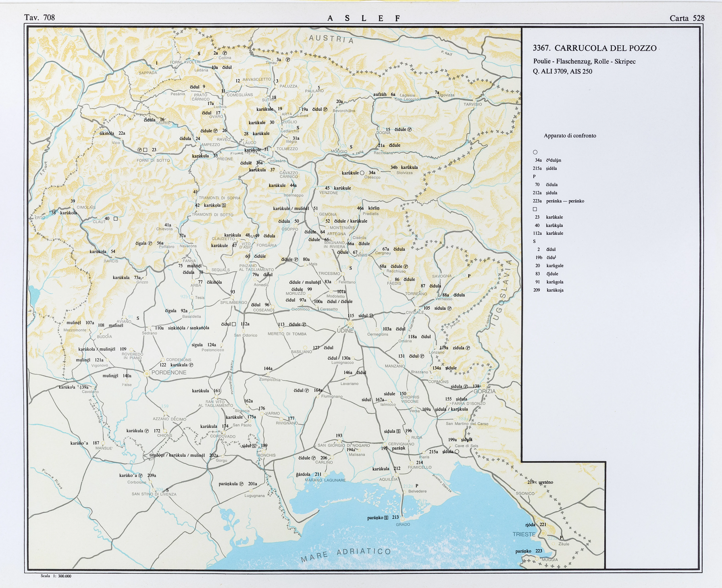The image size is (722, 588).
Task: Click the square marker next to čidul 112a
Action: pos(234,324)
